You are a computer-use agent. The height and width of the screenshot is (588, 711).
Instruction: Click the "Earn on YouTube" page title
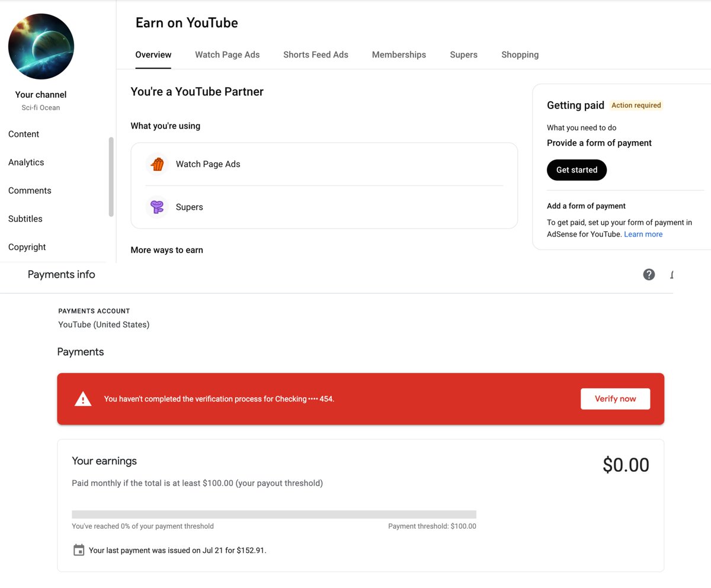click(187, 23)
